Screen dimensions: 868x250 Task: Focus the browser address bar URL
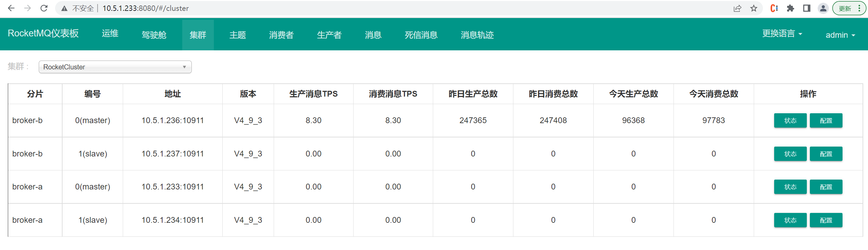point(238,9)
